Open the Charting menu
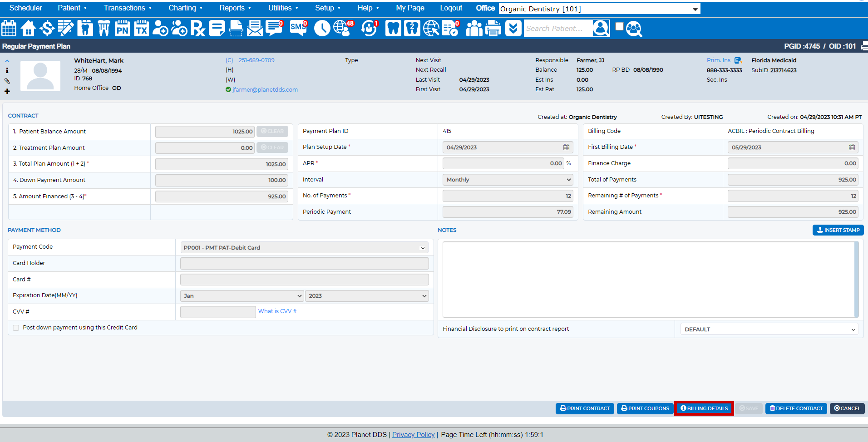Screen dimensions: 868x442 point(185,8)
